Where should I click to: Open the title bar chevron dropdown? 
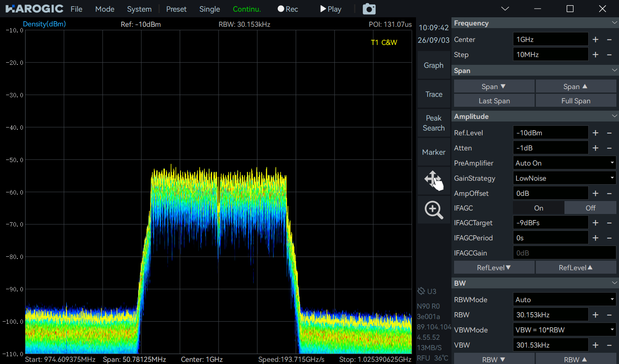[505, 9]
